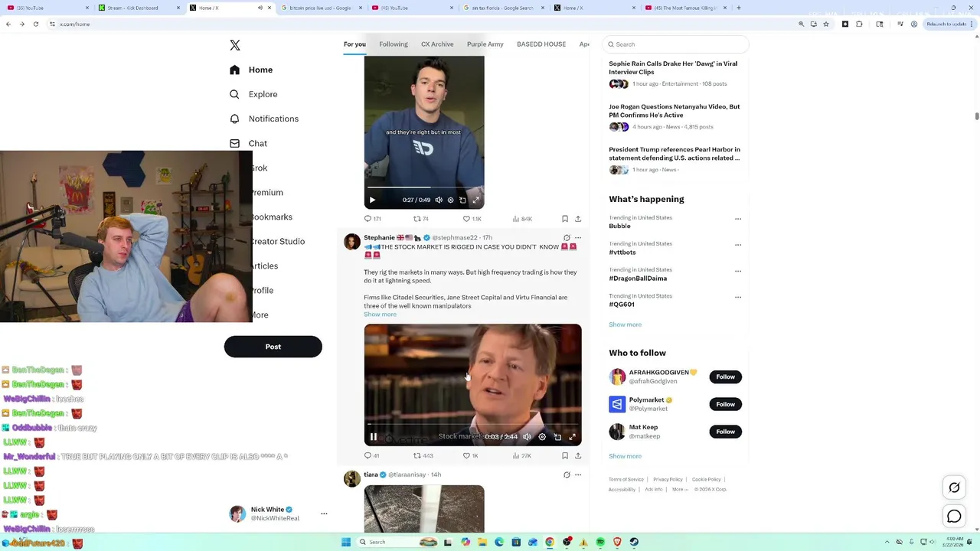Fullscreen the top video
Image resolution: width=980 pixels, height=551 pixels.
(x=475, y=200)
